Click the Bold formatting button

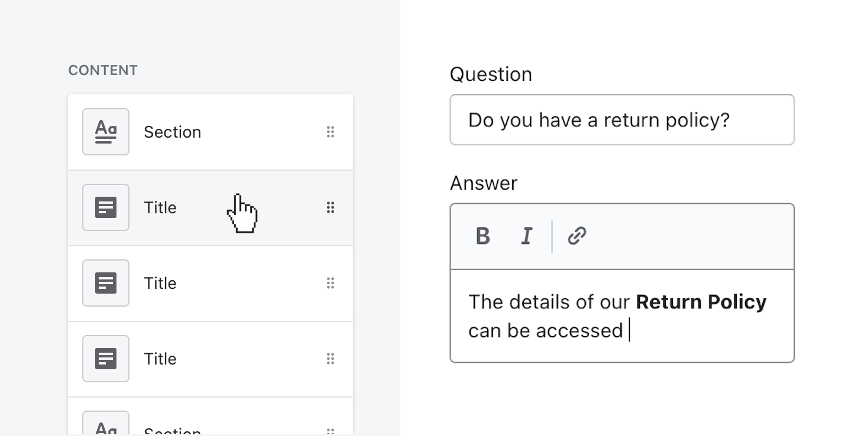coord(483,236)
